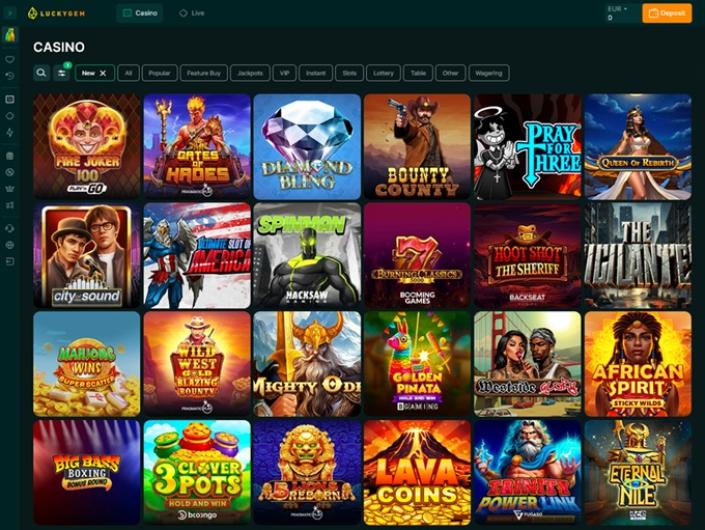Click the Luckygem logo link
This screenshot has height=530, width=705.
tap(57, 13)
